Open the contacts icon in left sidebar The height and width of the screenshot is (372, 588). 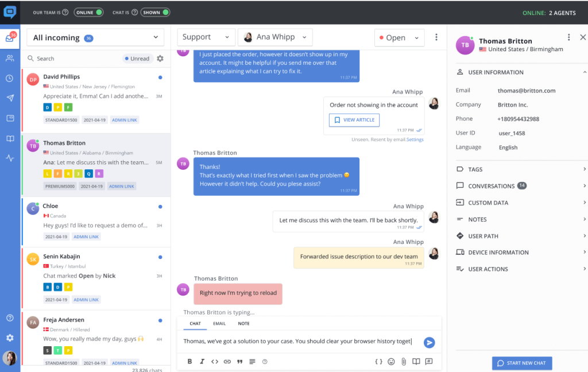[10, 58]
